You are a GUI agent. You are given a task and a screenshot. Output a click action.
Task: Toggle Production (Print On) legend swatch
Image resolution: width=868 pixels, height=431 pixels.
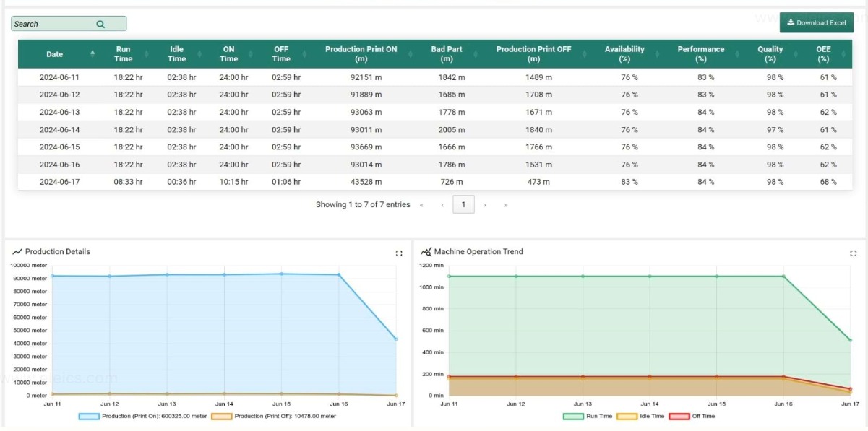tap(89, 417)
